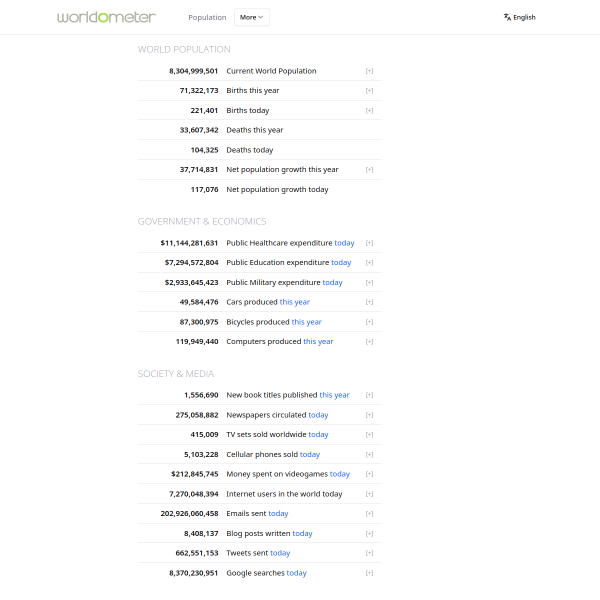Screen dimensions: 600x600
Task: Click 'this year' link for Cars produced
Action: (295, 302)
